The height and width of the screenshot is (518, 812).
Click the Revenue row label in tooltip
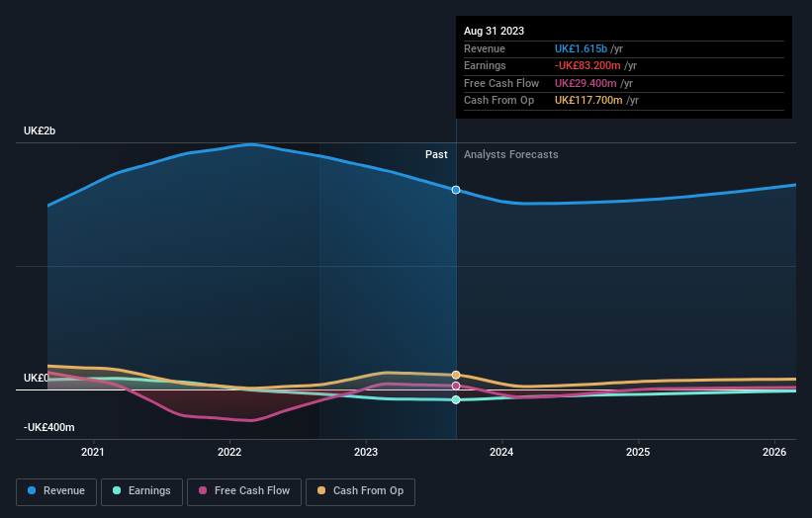tap(485, 48)
